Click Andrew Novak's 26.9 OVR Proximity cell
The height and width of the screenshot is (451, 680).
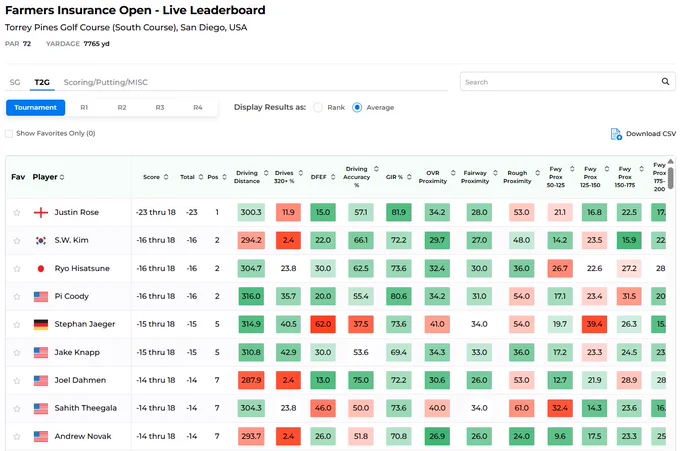tap(437, 436)
